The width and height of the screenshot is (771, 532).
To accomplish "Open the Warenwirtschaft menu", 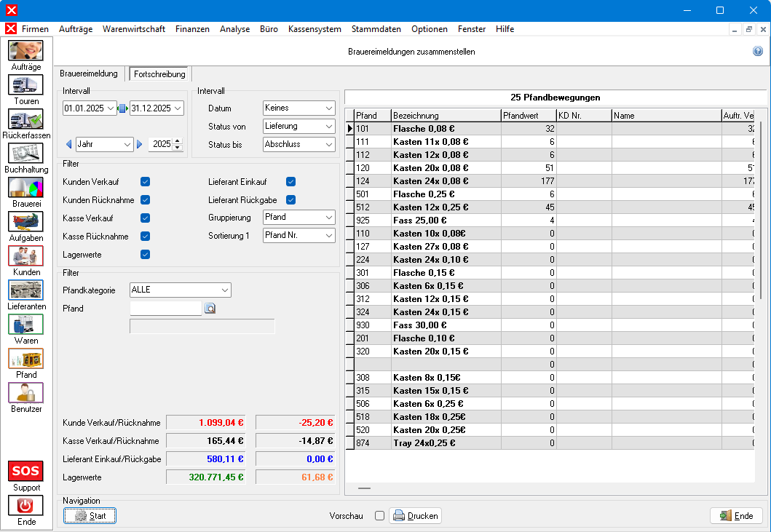I will (133, 29).
